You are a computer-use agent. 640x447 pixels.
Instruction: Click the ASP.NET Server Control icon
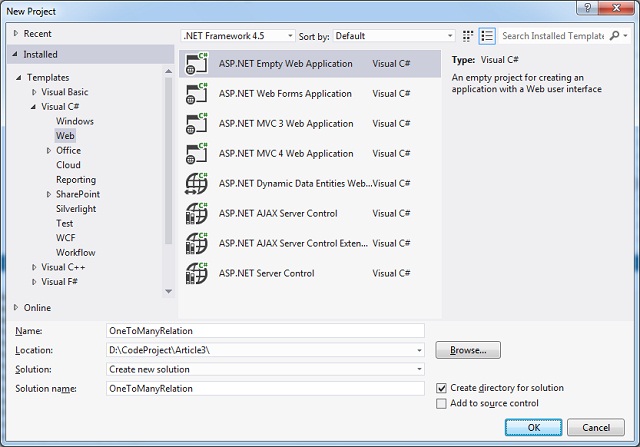(x=197, y=273)
